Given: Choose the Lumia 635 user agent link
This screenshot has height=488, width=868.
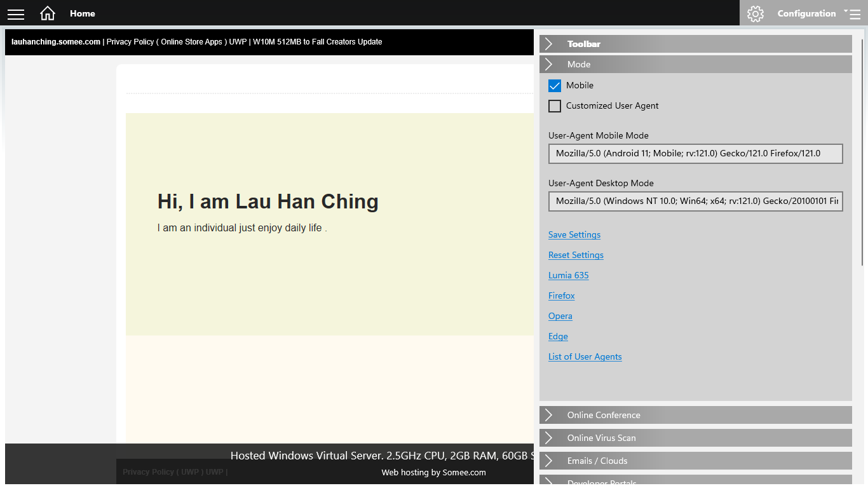Looking at the screenshot, I should (x=569, y=275).
